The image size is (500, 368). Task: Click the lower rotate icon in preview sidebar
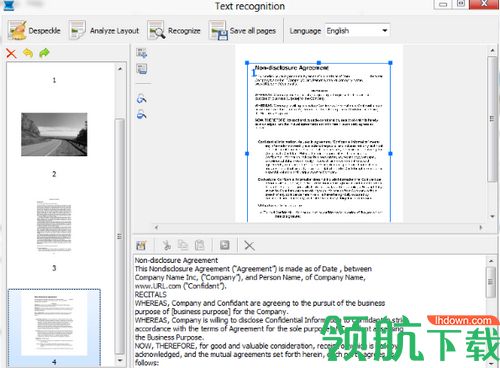[x=142, y=114]
